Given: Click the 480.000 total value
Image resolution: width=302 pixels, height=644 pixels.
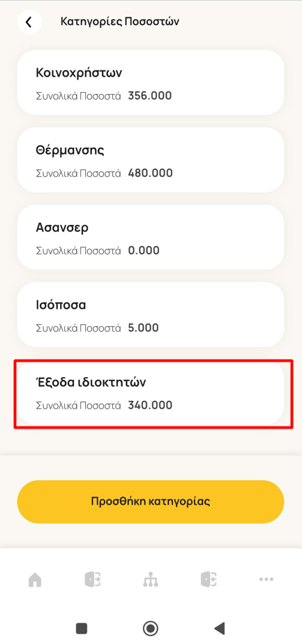Looking at the screenshot, I should coord(151,174).
